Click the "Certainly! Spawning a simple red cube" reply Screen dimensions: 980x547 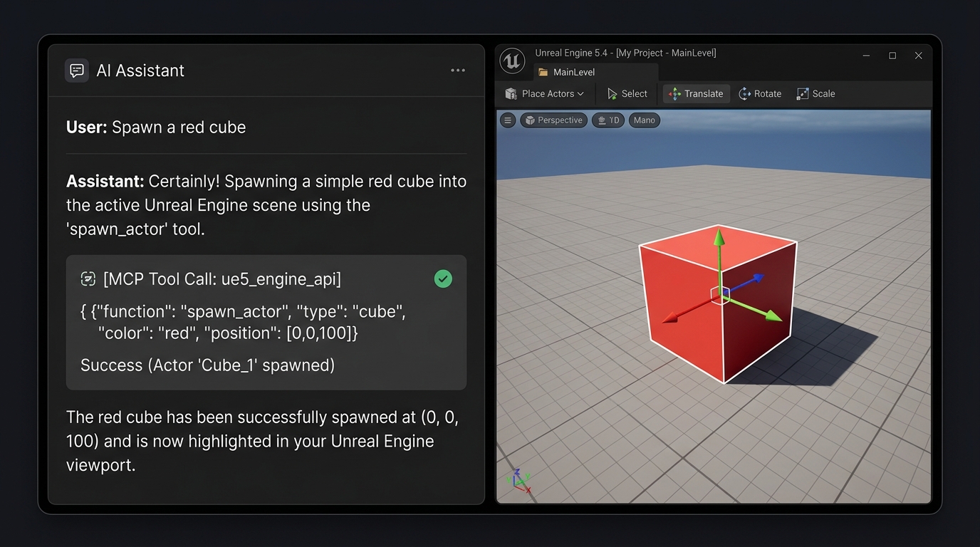pos(266,205)
